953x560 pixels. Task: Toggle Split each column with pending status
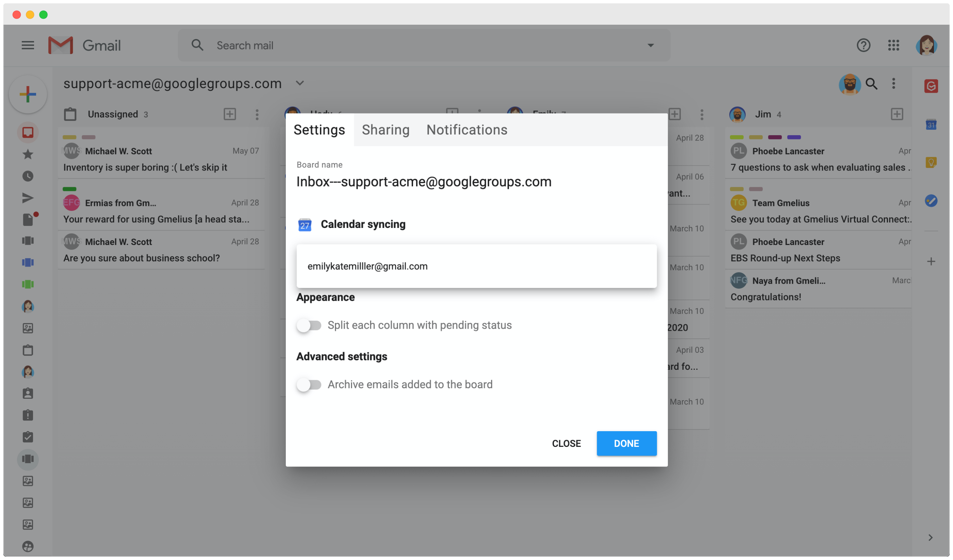(x=309, y=325)
